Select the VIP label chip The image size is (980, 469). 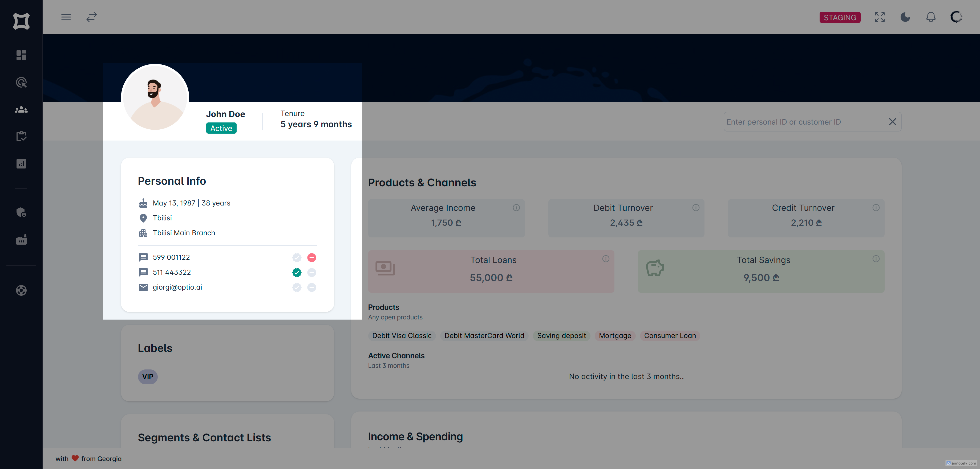point(148,377)
